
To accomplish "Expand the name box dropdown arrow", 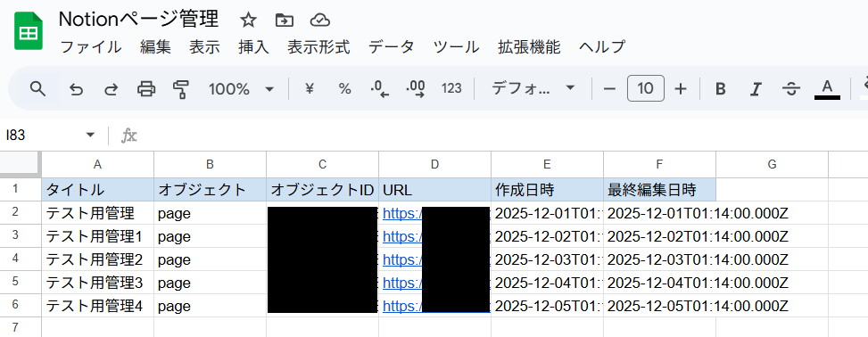I will pyautogui.click(x=90, y=136).
